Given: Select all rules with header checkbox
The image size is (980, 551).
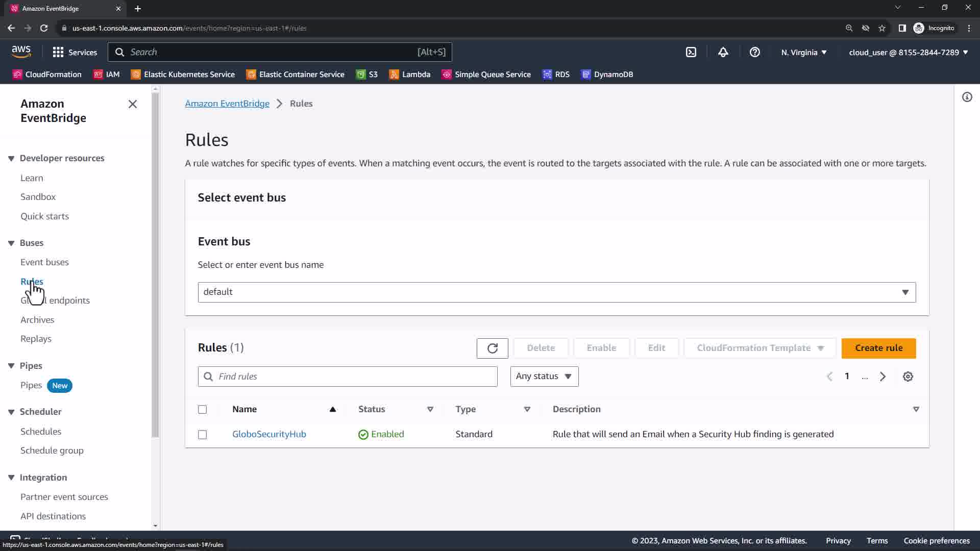Looking at the screenshot, I should click(x=203, y=409).
